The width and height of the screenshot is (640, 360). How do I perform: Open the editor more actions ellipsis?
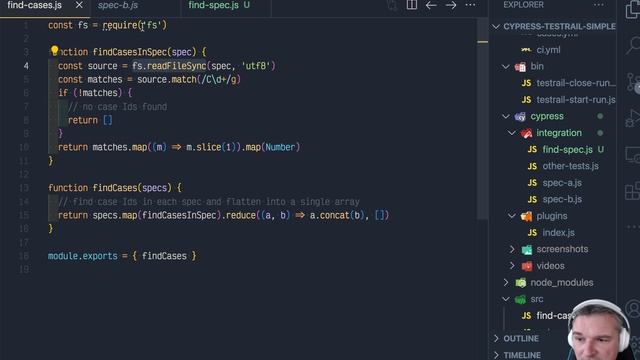click(470, 5)
